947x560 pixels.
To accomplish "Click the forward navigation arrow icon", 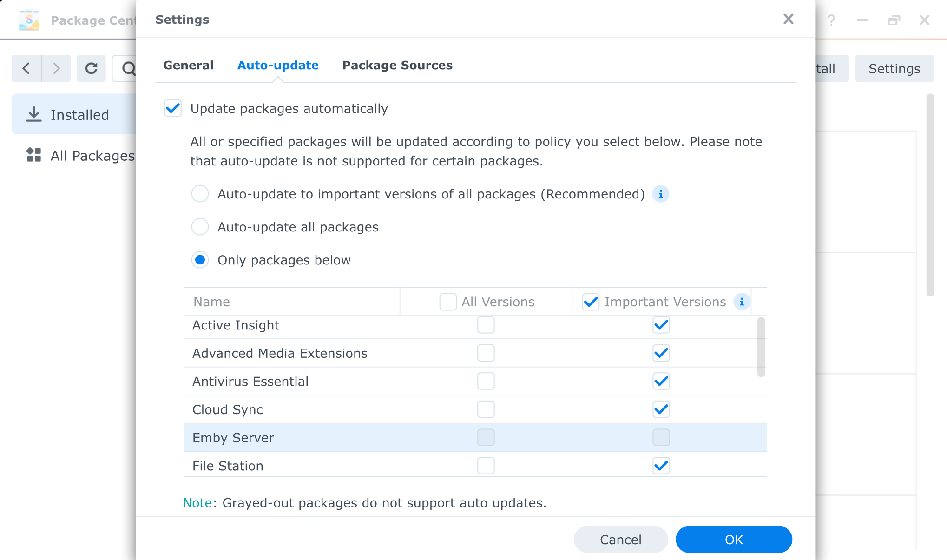I will click(56, 68).
